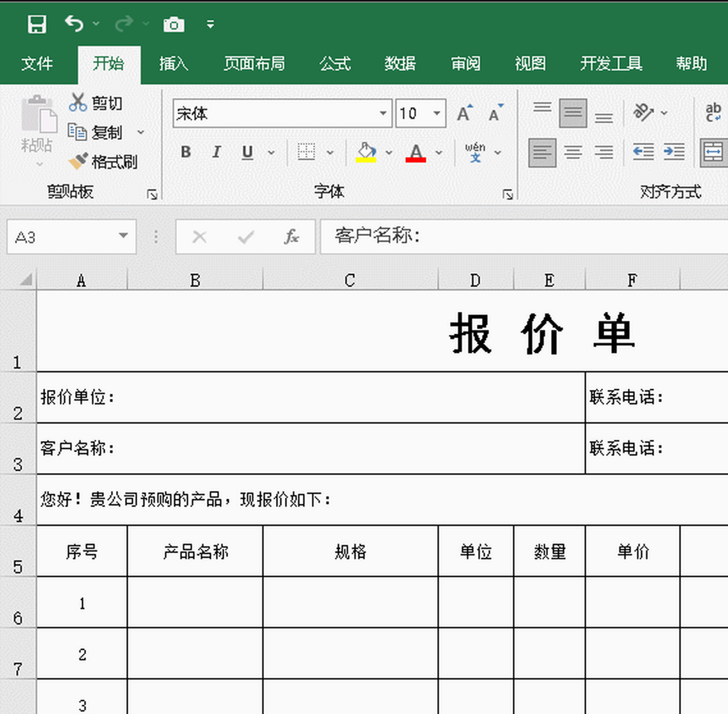728x714 pixels.
Task: Toggle underline formatting
Action: pos(247,152)
